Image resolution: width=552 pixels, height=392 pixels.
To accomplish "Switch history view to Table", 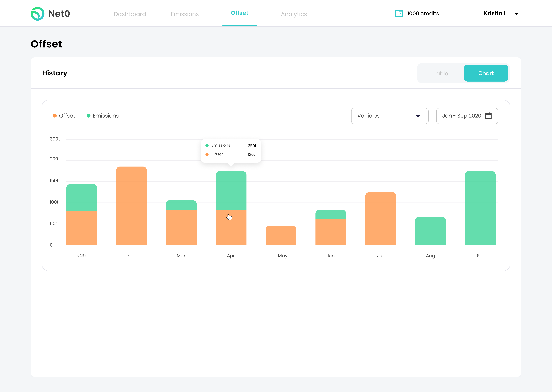I will pos(440,73).
